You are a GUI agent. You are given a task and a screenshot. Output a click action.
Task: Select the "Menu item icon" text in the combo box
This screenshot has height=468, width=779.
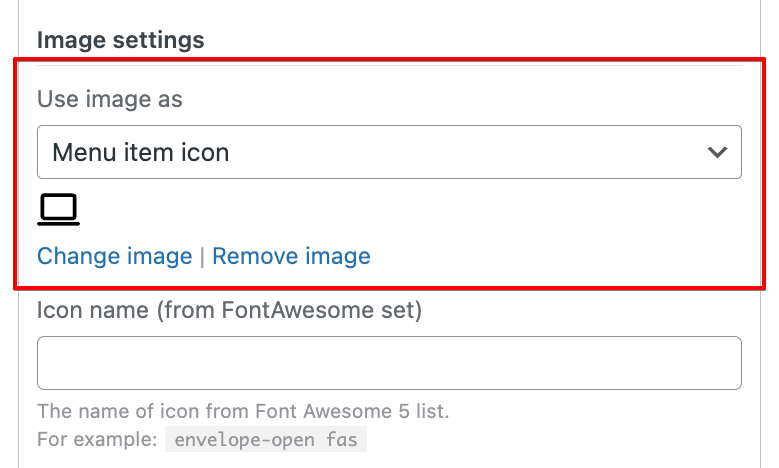(141, 152)
